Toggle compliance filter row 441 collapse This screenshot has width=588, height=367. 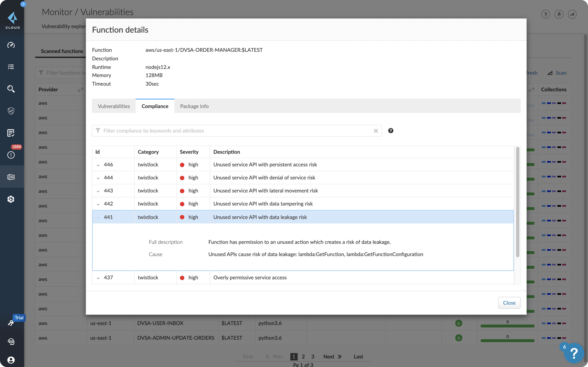98,217
